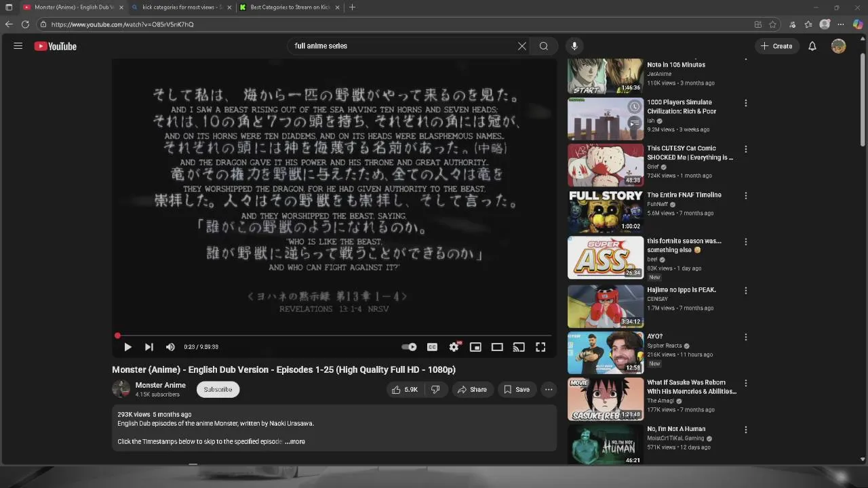Switch to miniplayer mode
Screen dimensions: 868x488
click(475, 347)
